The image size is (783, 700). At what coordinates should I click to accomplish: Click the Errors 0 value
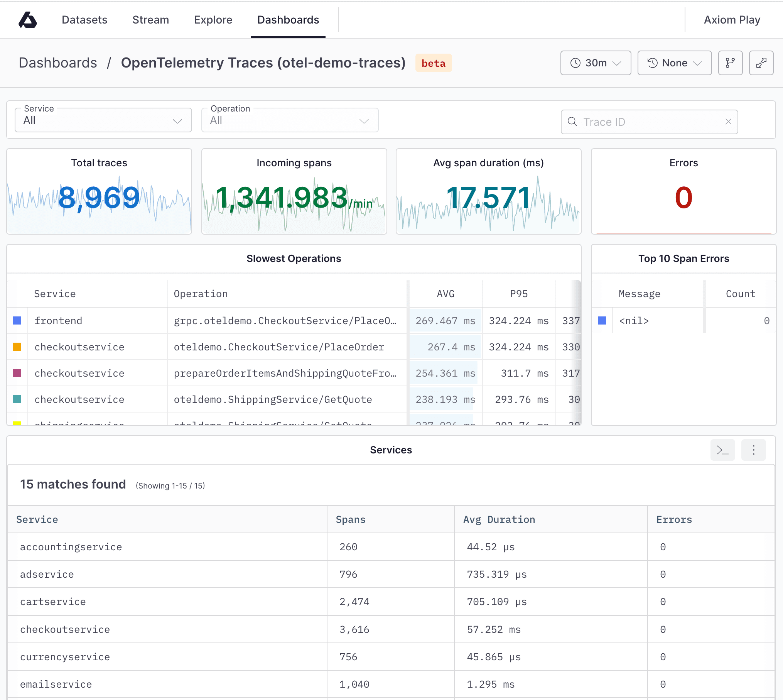coord(683,197)
